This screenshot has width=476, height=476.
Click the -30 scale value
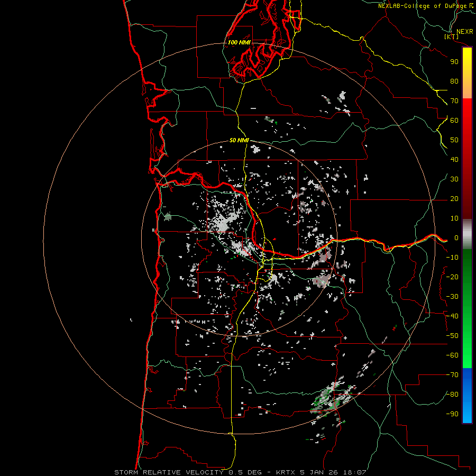452,297
